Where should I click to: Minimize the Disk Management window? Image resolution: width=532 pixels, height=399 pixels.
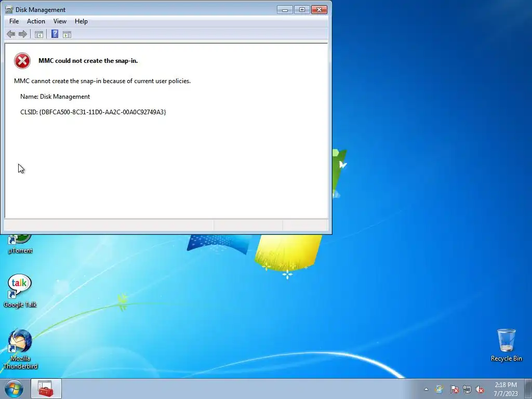pyautogui.click(x=285, y=9)
